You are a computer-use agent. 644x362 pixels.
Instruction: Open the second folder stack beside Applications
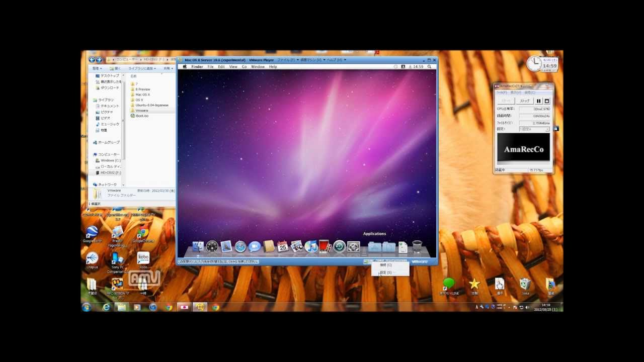(389, 246)
